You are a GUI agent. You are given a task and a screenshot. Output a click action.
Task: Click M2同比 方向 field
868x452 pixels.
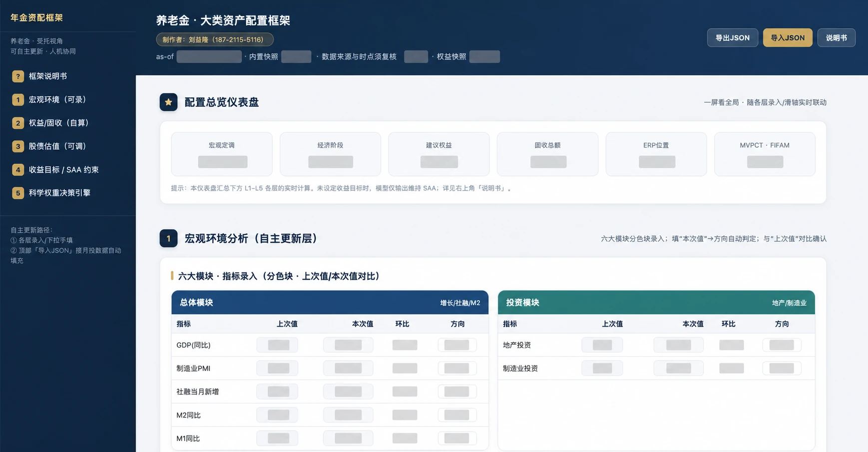(457, 415)
